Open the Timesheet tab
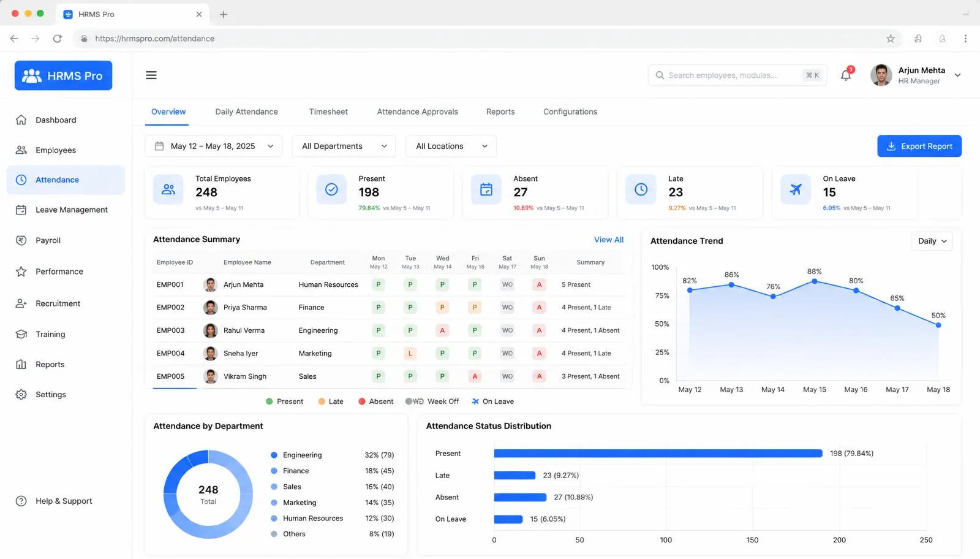 [328, 112]
